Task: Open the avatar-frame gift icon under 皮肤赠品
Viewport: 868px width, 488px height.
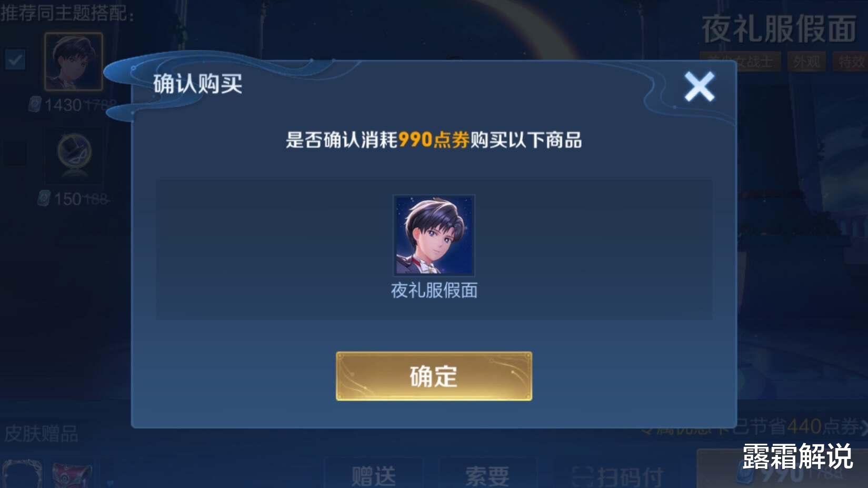Action: 22,474
